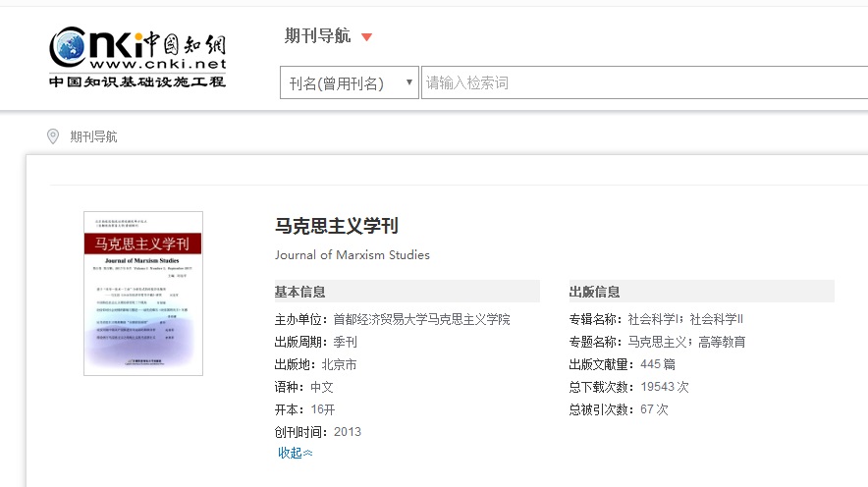The image size is (868, 487).
Task: Open the 刊名(曾用刊名) search field selector
Action: pyautogui.click(x=350, y=82)
